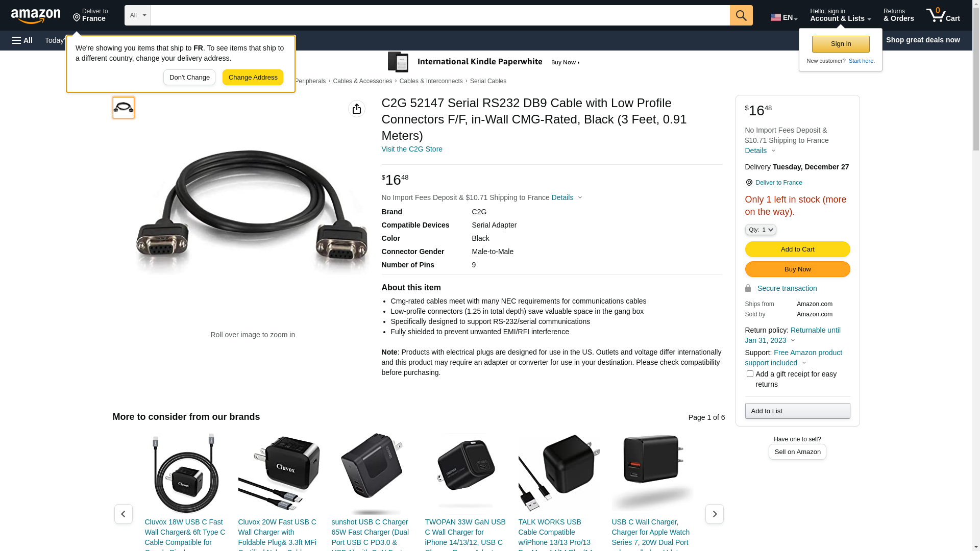Click the Visit the C2G Store link

412,149
